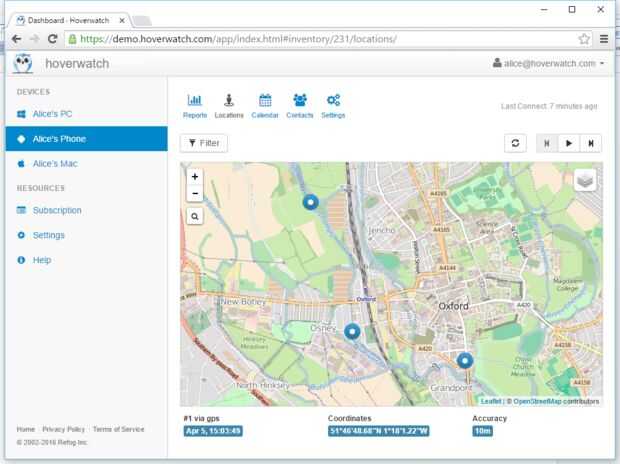Image resolution: width=620 pixels, height=464 pixels.
Task: Select the northern map location marker
Action: 311,202
